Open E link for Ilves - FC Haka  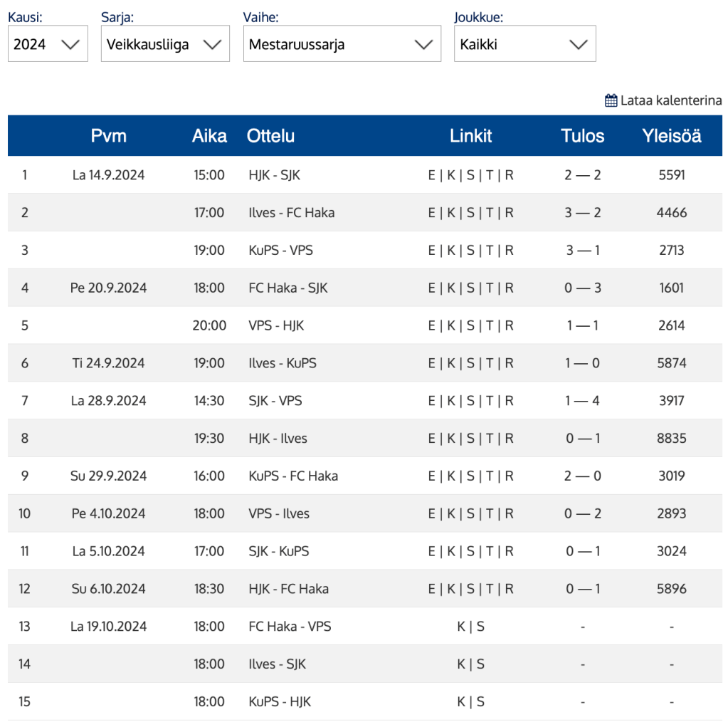431,213
